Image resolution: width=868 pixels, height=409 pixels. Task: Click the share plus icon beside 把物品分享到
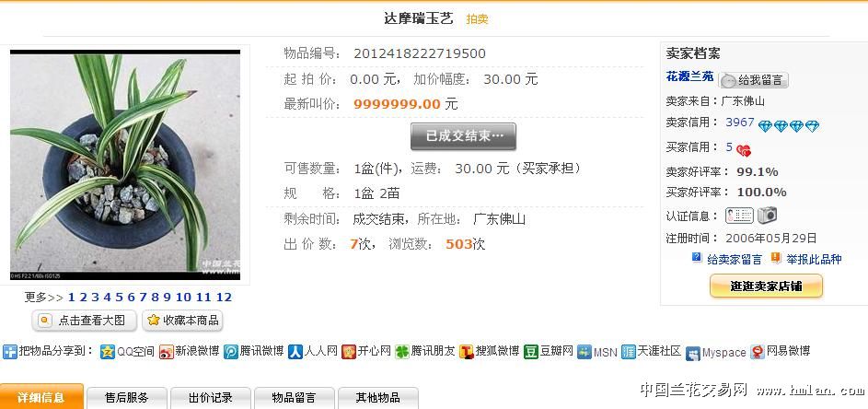tap(10, 351)
